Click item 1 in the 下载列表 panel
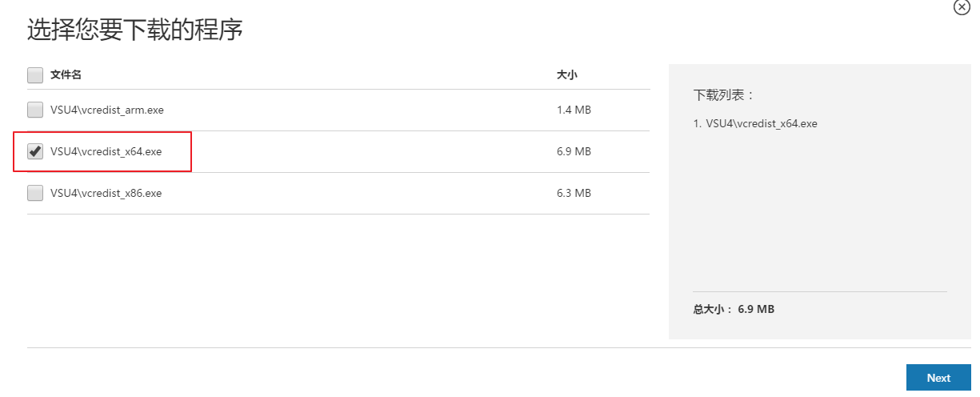980x397 pixels. click(755, 124)
